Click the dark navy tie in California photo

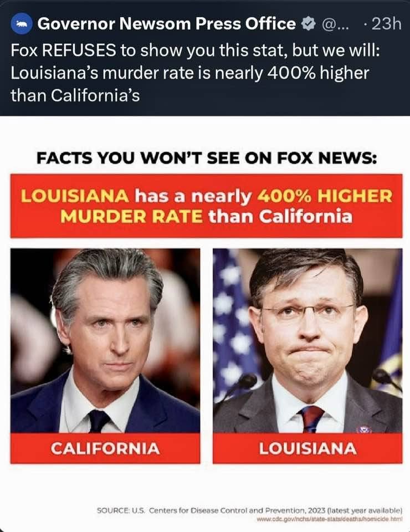tap(99, 421)
